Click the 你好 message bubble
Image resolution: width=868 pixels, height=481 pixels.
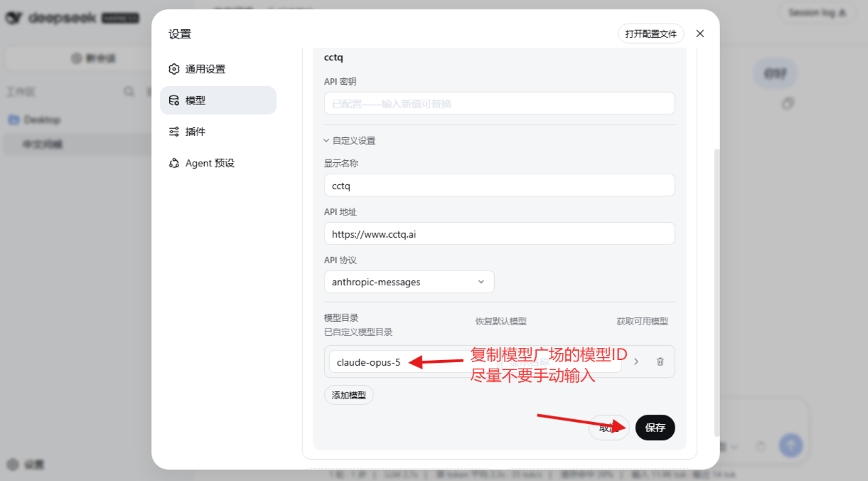pyautogui.click(x=776, y=73)
